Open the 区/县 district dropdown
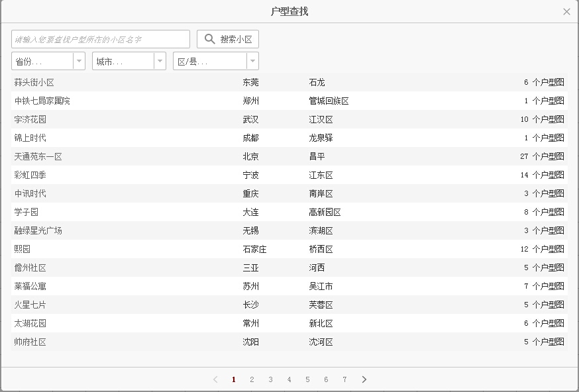The image size is (579, 392). (x=216, y=61)
